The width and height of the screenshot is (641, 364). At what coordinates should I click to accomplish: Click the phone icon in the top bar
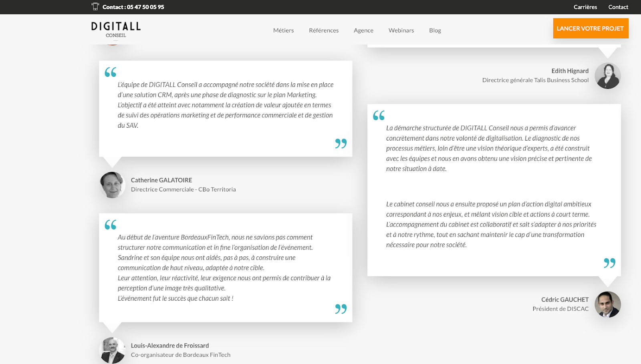[95, 6]
